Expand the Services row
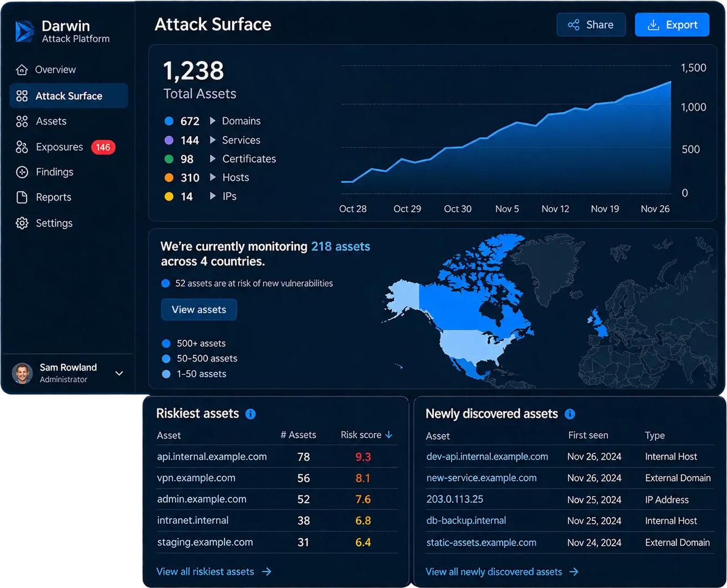The image size is (727, 588). click(213, 140)
